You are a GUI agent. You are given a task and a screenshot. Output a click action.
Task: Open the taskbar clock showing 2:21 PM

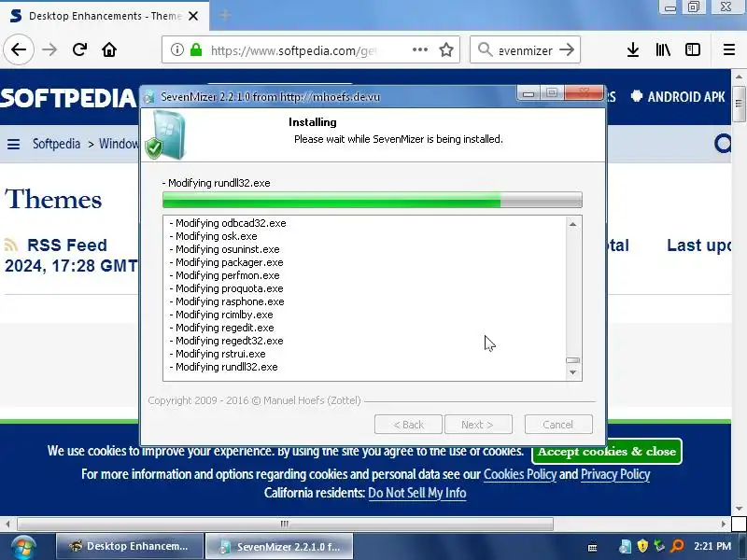pyautogui.click(x=712, y=546)
